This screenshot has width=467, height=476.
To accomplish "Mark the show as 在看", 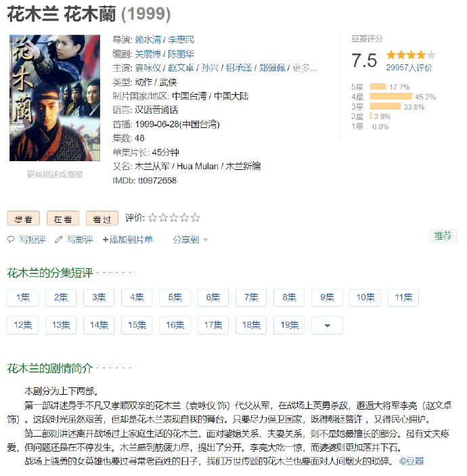I will pos(63,219).
